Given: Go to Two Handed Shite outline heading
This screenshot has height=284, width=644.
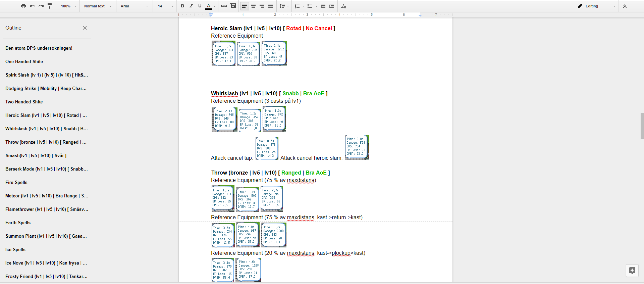Looking at the screenshot, I should [x=24, y=102].
